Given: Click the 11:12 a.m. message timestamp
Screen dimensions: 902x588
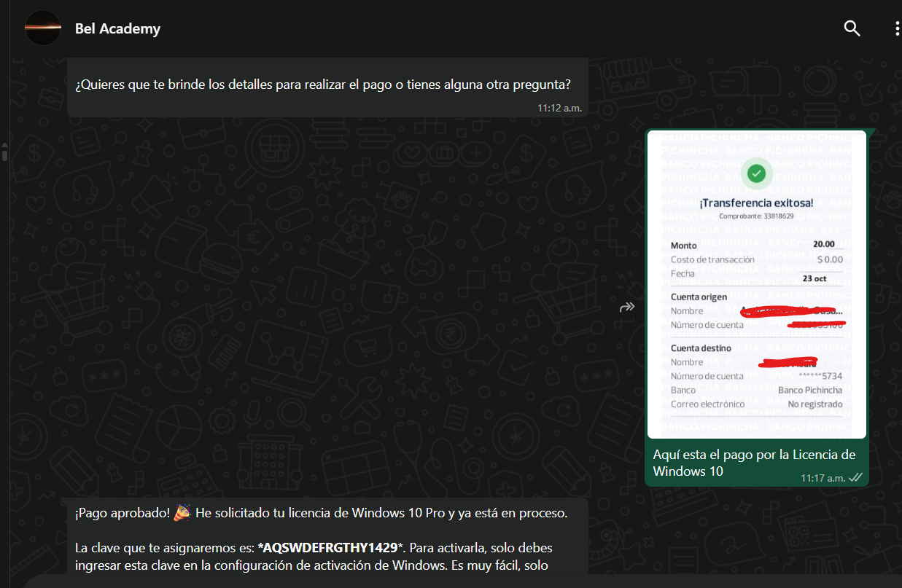Looking at the screenshot, I should (x=559, y=108).
